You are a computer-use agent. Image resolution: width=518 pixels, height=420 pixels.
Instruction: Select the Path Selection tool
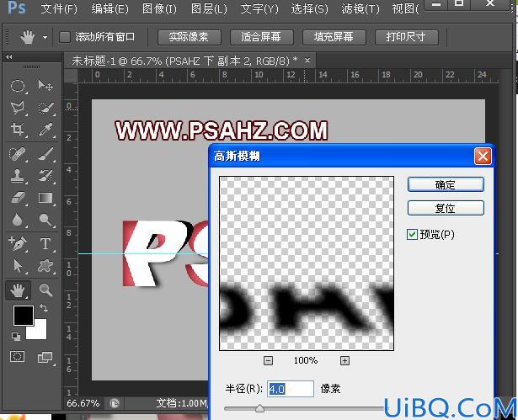pos(18,266)
